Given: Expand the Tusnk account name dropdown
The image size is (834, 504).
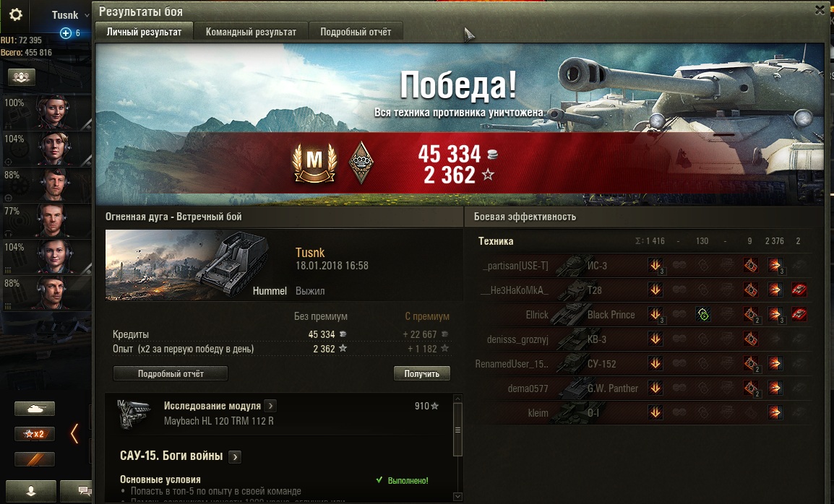Looking at the screenshot, I should pyautogui.click(x=87, y=15).
